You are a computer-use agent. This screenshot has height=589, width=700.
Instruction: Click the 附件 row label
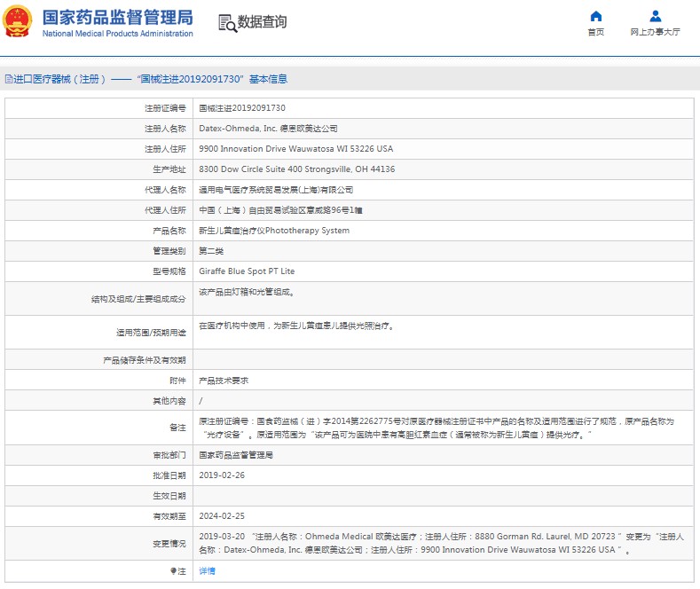point(177,381)
